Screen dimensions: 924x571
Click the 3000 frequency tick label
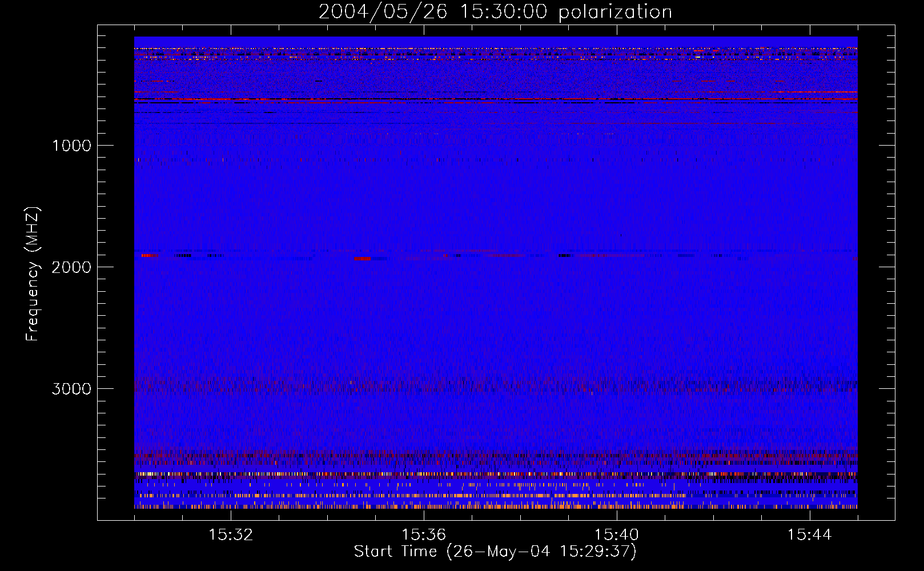tap(71, 389)
